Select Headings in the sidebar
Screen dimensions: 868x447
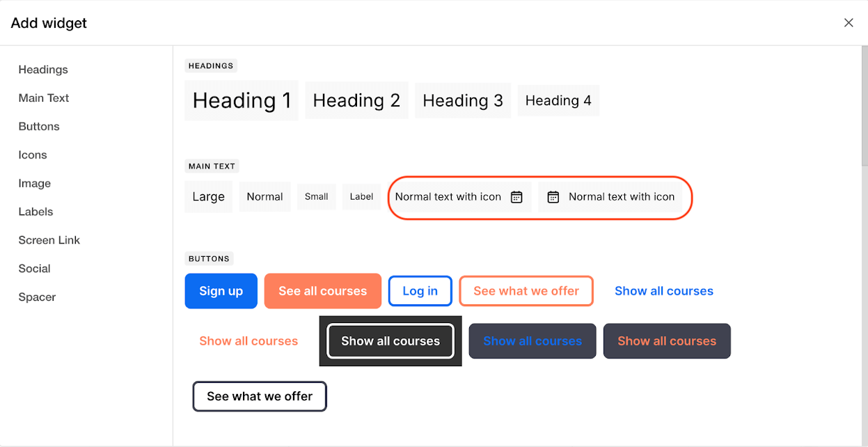click(43, 70)
